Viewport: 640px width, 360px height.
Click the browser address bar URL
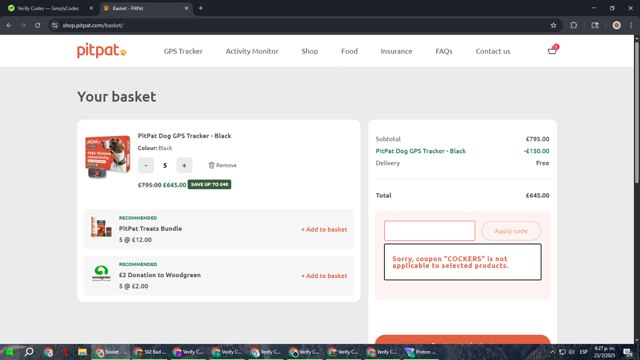(x=93, y=25)
